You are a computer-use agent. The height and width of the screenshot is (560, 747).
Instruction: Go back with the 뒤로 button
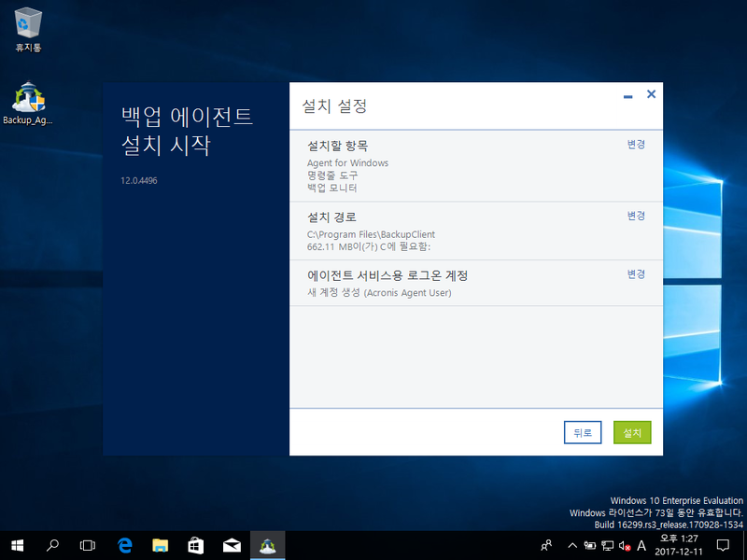(x=583, y=432)
